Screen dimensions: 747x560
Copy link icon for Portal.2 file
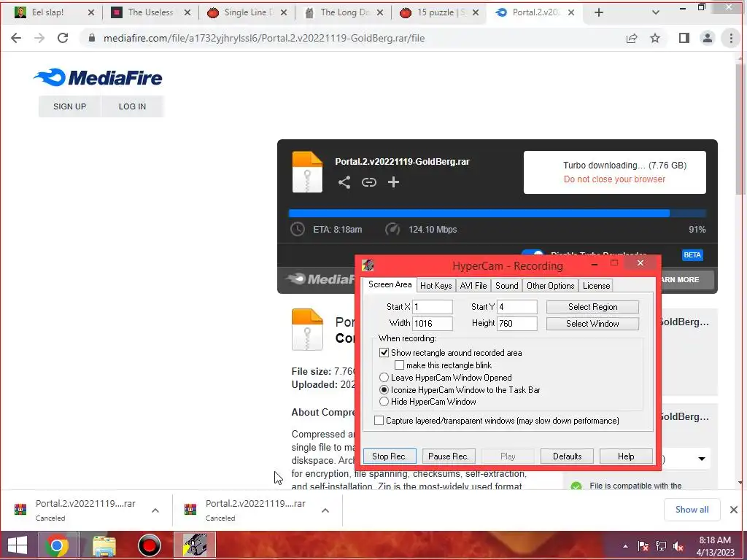coord(368,182)
